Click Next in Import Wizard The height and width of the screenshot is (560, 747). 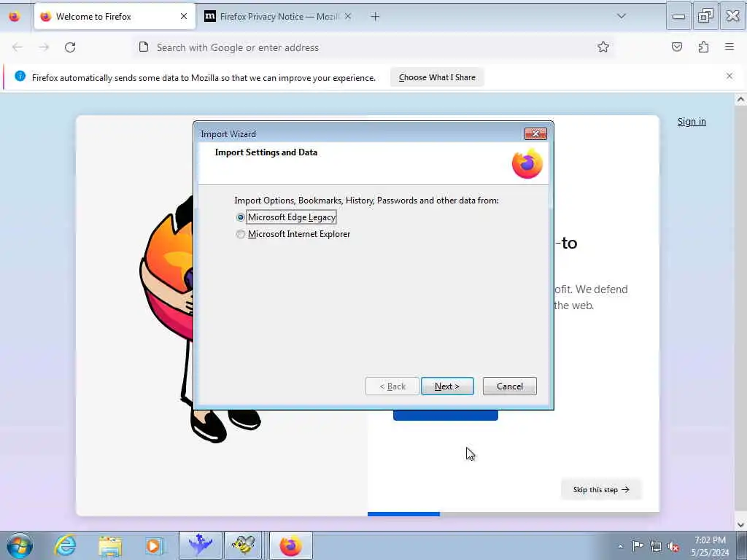click(x=447, y=386)
